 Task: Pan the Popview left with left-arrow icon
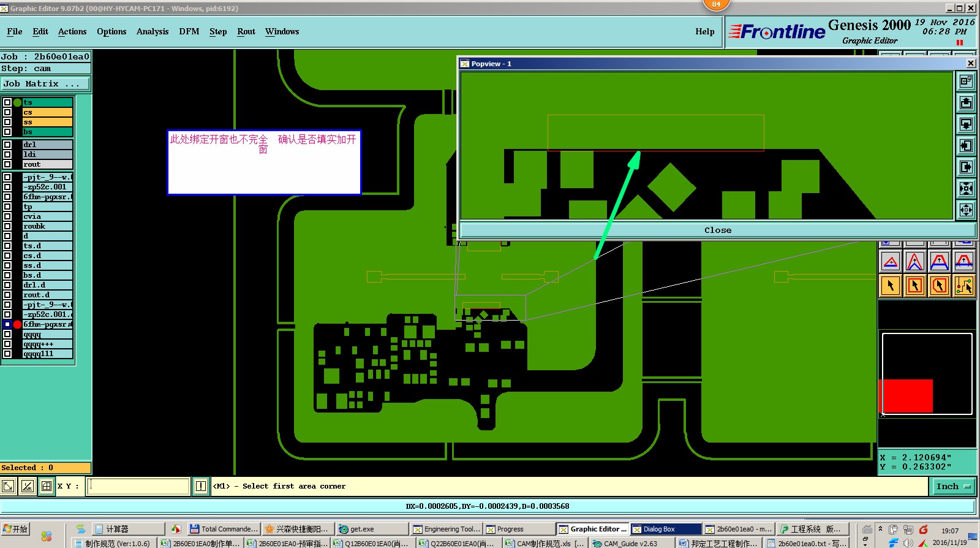[966, 145]
